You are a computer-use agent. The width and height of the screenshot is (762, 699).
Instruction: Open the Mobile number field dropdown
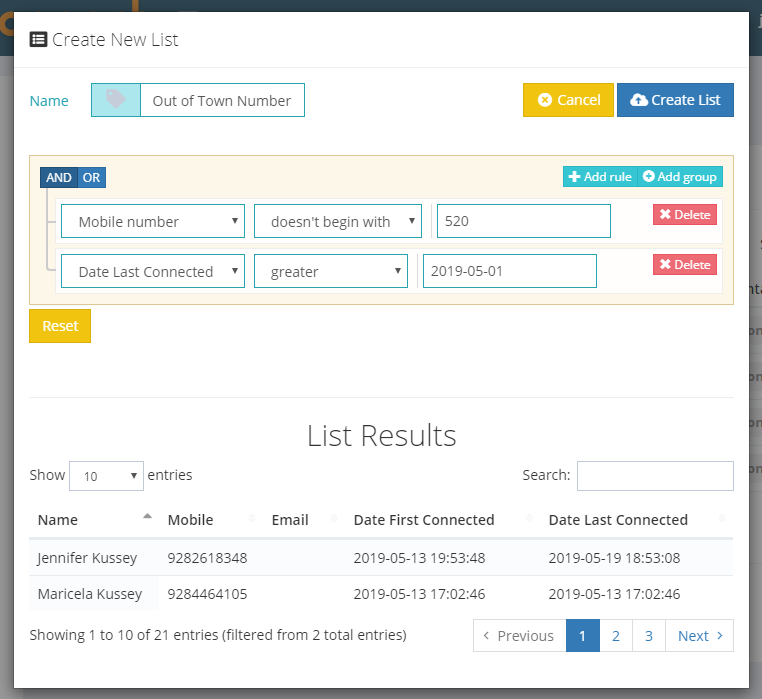coord(153,221)
